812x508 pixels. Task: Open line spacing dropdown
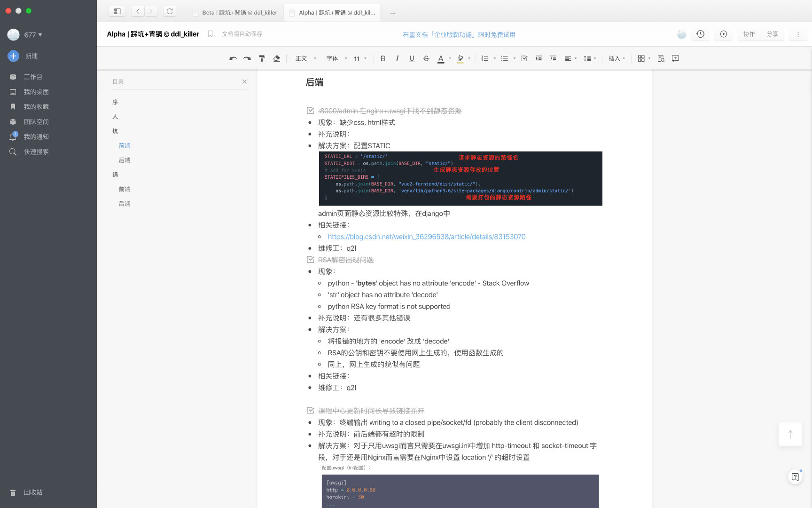pos(590,58)
